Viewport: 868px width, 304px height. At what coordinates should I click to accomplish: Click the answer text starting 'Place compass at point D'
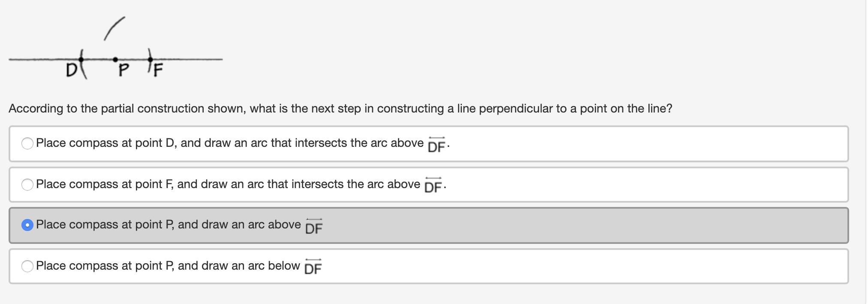pyautogui.click(x=229, y=143)
